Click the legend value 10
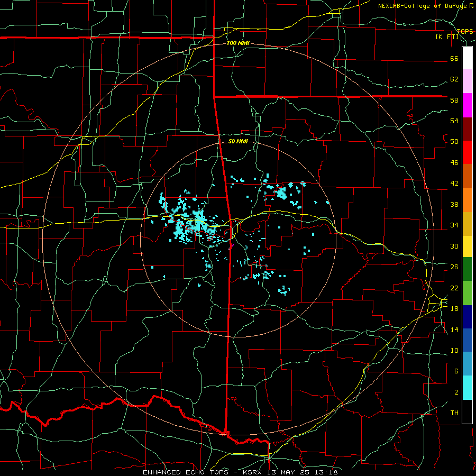The width and height of the screenshot is (476, 476). pyautogui.click(x=454, y=350)
